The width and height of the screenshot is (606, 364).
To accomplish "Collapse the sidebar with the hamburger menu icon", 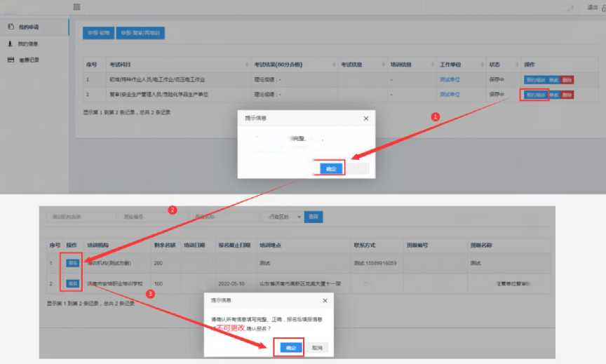I will [76, 7].
